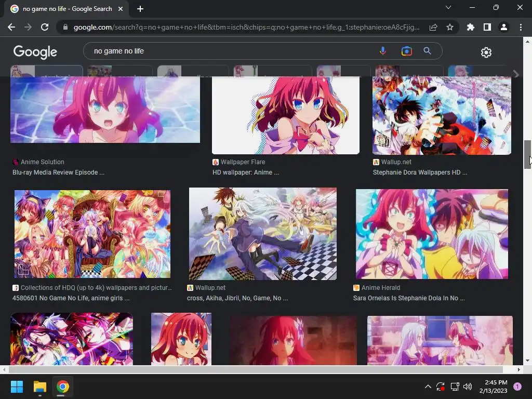The image size is (532, 399).
Task: Open 'Sara Ornelas Is Stephanie Dola In No ...' link
Action: 409,298
